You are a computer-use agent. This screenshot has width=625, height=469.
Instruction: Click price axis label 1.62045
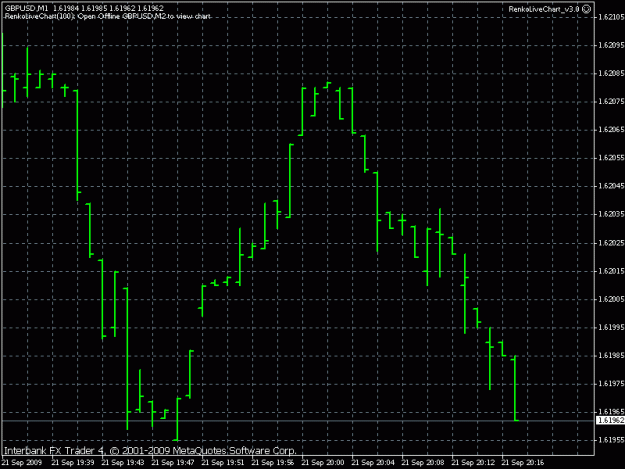point(611,186)
